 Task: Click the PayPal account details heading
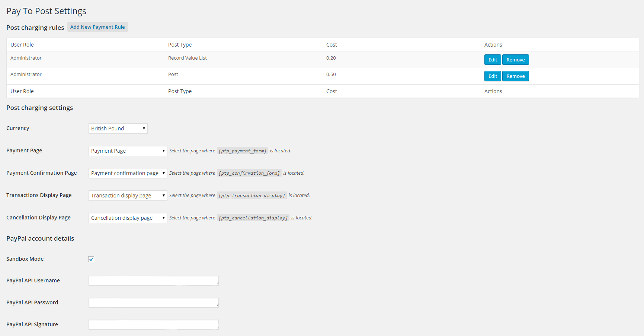40,238
